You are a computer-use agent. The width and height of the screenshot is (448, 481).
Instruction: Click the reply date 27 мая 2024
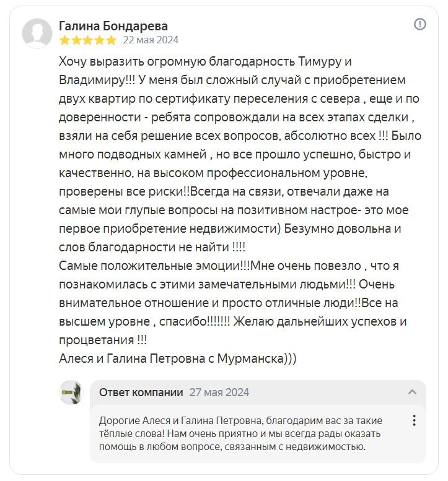click(x=219, y=392)
